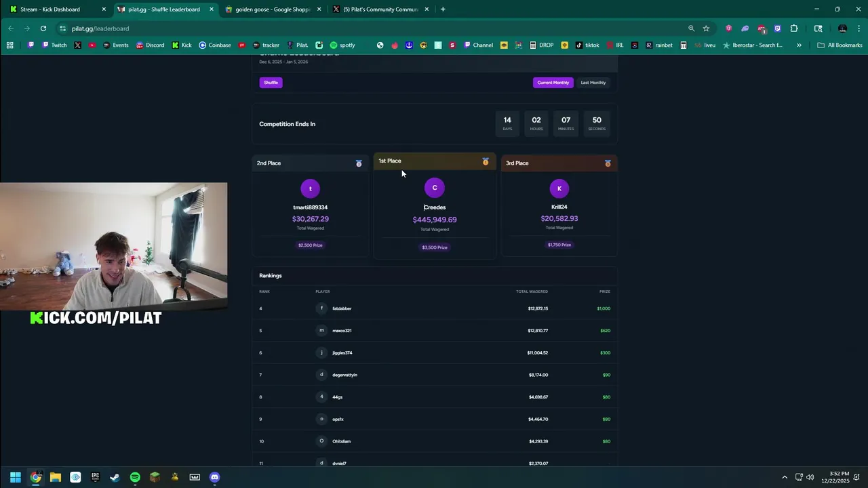
Task: Open the tiktok bookmark
Action: (587, 45)
